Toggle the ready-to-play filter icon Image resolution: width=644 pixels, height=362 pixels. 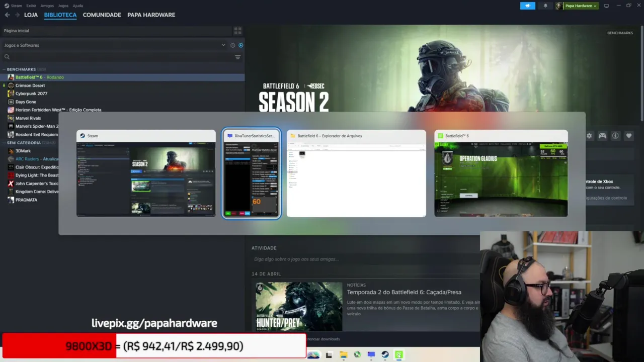[x=240, y=45]
